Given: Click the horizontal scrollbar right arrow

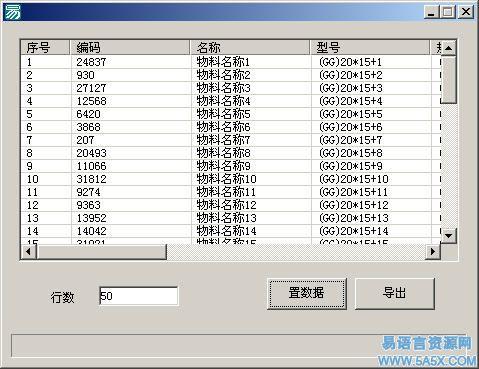Looking at the screenshot, I should coord(433,251).
